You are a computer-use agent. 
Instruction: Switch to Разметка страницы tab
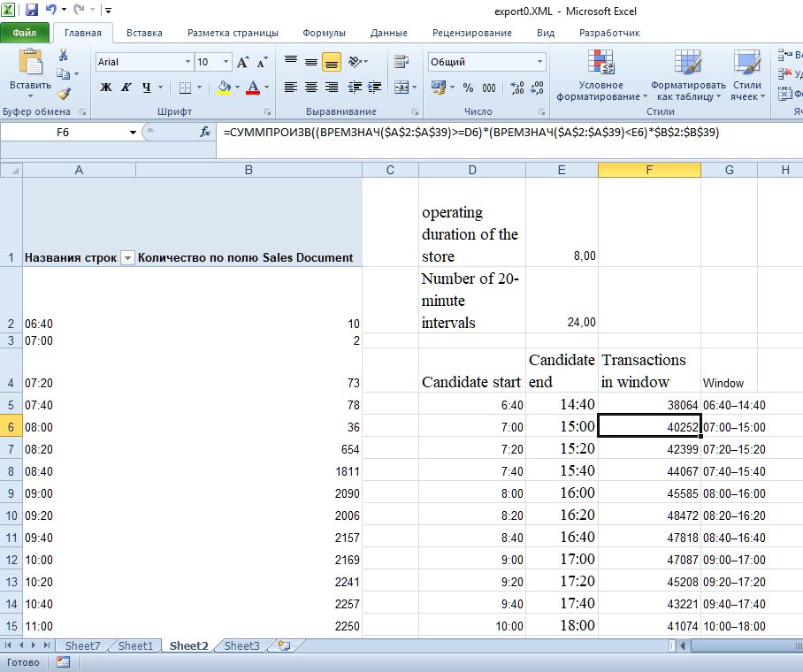coord(233,33)
